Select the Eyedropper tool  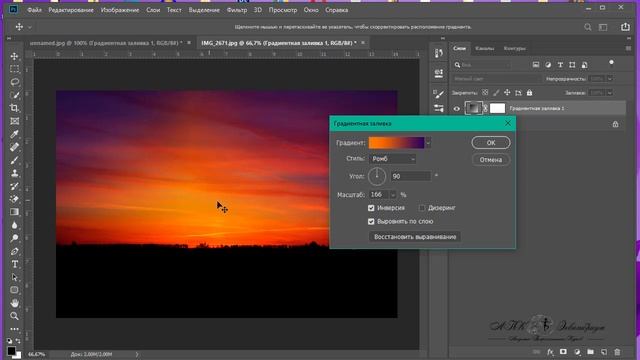point(14,134)
